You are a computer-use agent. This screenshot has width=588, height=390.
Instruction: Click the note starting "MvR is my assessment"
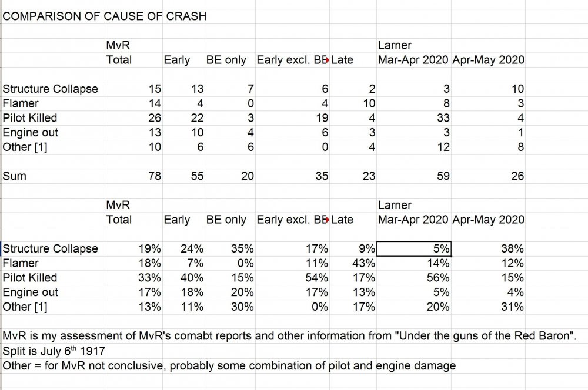tap(235, 337)
